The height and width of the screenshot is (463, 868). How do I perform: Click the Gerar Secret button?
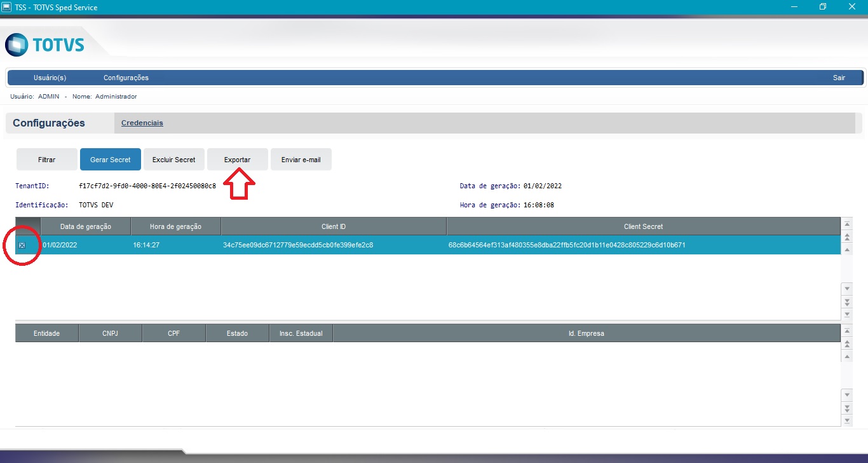(111, 160)
